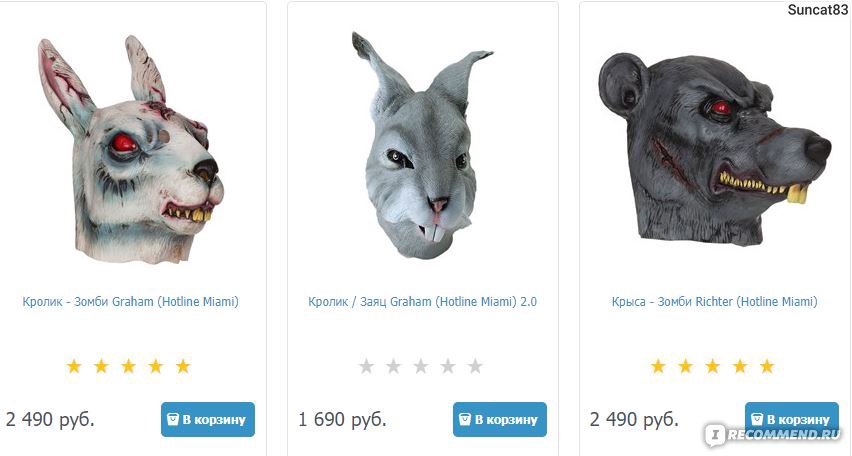Click the Suncat83 username label
The image size is (852, 456).
point(817,10)
